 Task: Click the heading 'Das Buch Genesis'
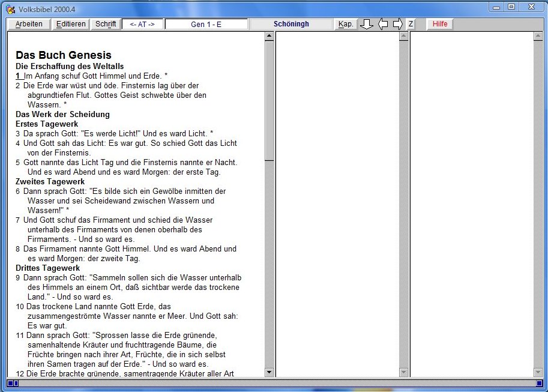pos(64,55)
